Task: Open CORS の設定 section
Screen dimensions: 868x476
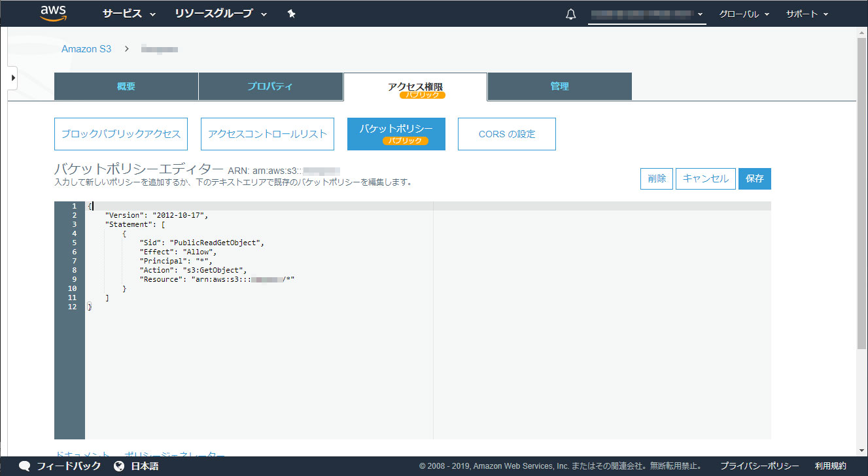Action: 507,134
